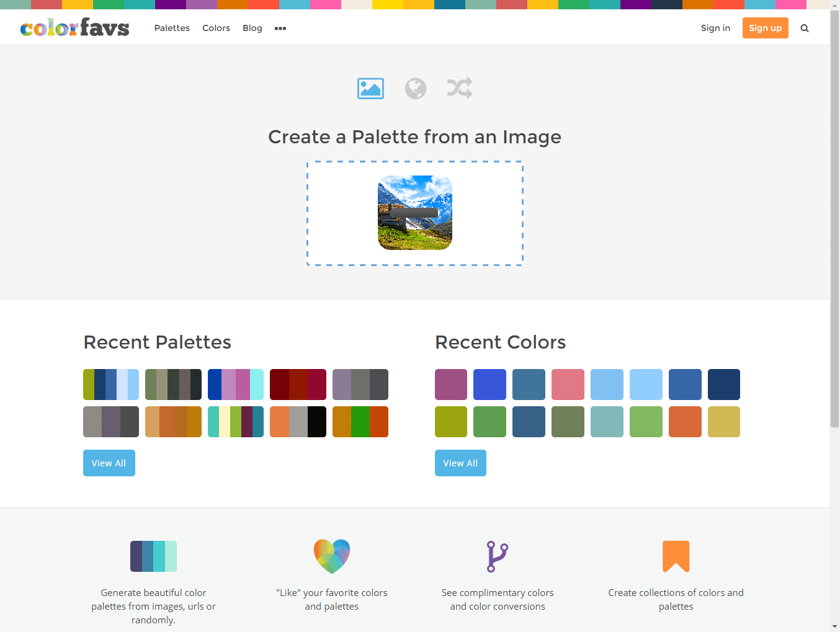Open the search magnifier icon
The image size is (840, 632).
[805, 28]
